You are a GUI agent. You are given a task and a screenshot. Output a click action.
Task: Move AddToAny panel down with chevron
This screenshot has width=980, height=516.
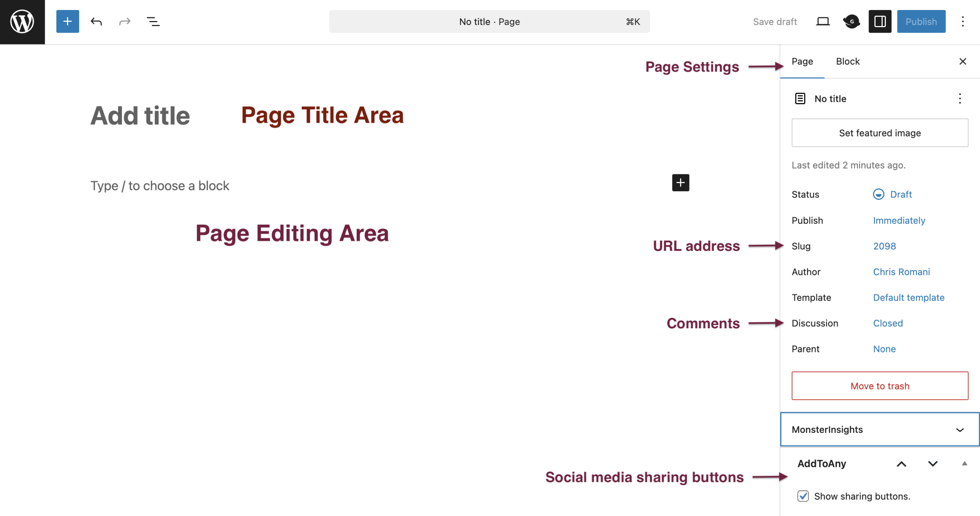pyautogui.click(x=933, y=464)
